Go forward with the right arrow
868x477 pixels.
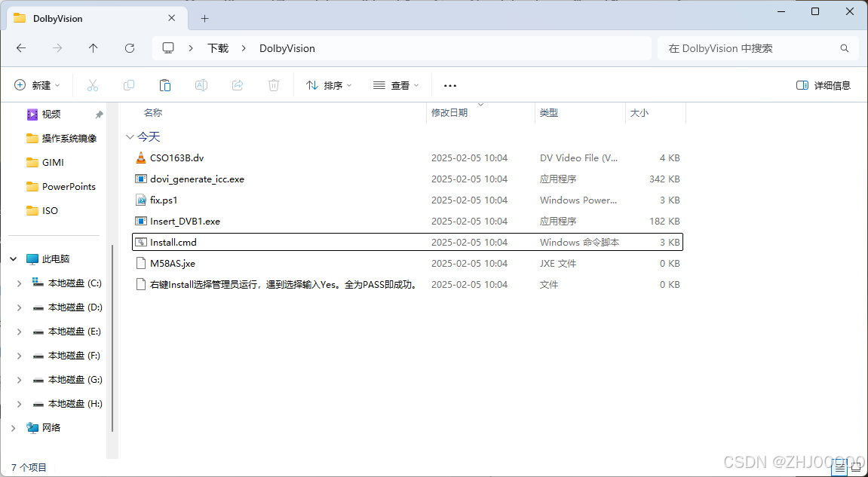point(57,48)
